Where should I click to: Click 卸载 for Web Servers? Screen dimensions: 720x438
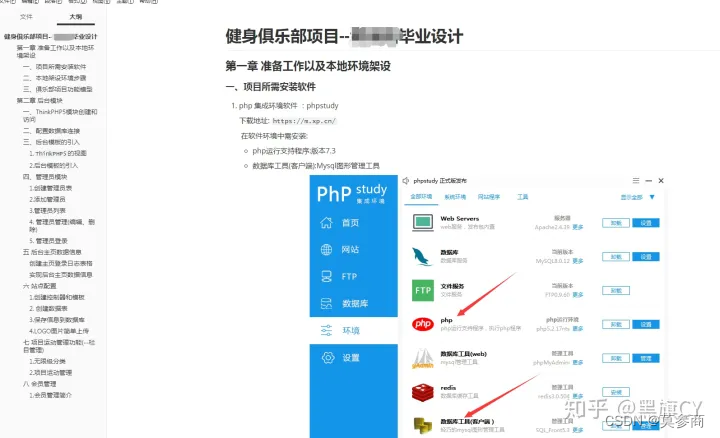[x=616, y=223]
